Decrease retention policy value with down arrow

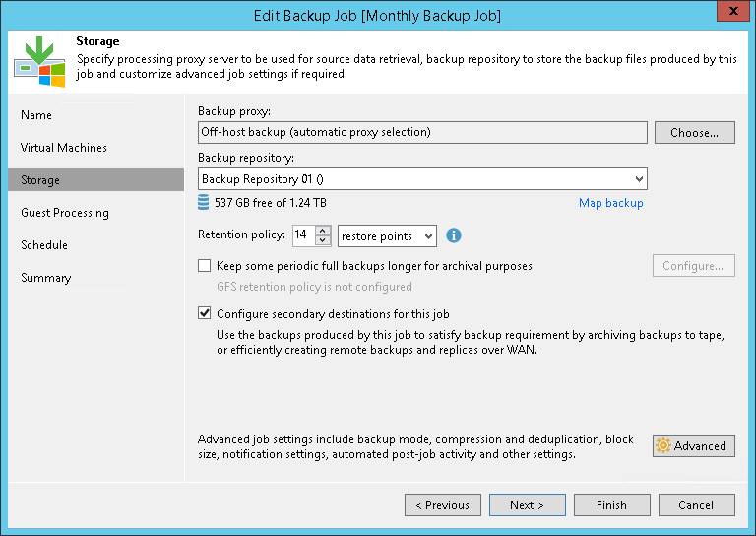[x=323, y=241]
